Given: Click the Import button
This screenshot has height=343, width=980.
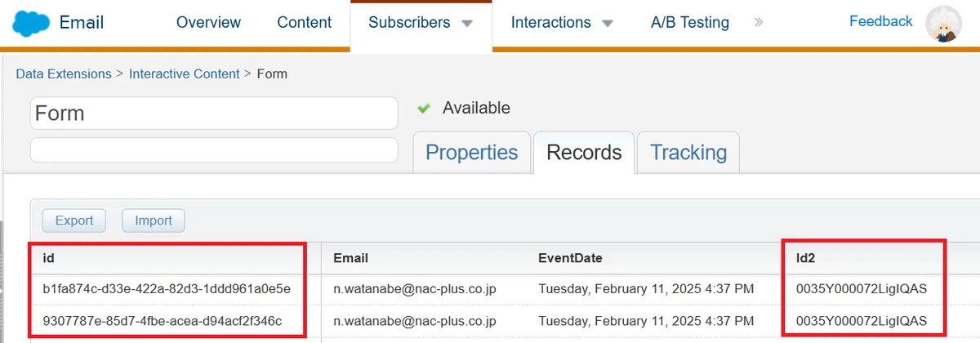Looking at the screenshot, I should (154, 220).
